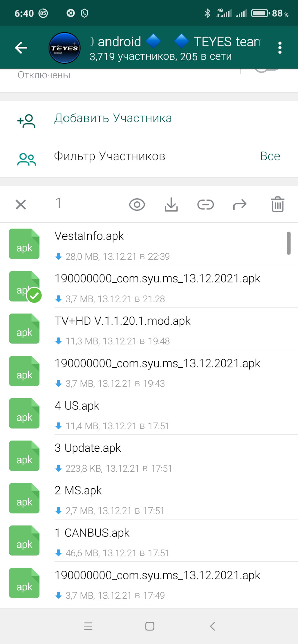Screen dimensions: 298x644
Task: Open the members filter 'Все' dropdown
Action: pyautogui.click(x=270, y=156)
